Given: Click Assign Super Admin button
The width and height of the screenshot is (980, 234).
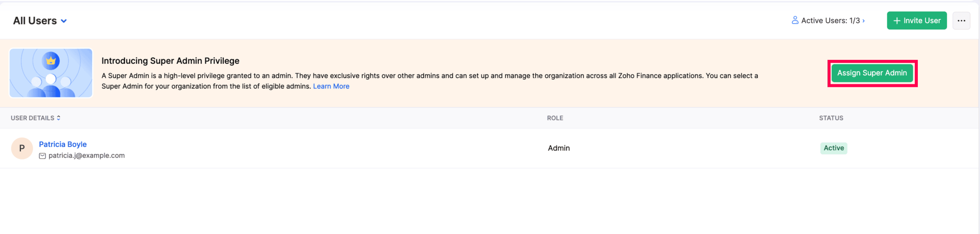Looking at the screenshot, I should click(872, 73).
